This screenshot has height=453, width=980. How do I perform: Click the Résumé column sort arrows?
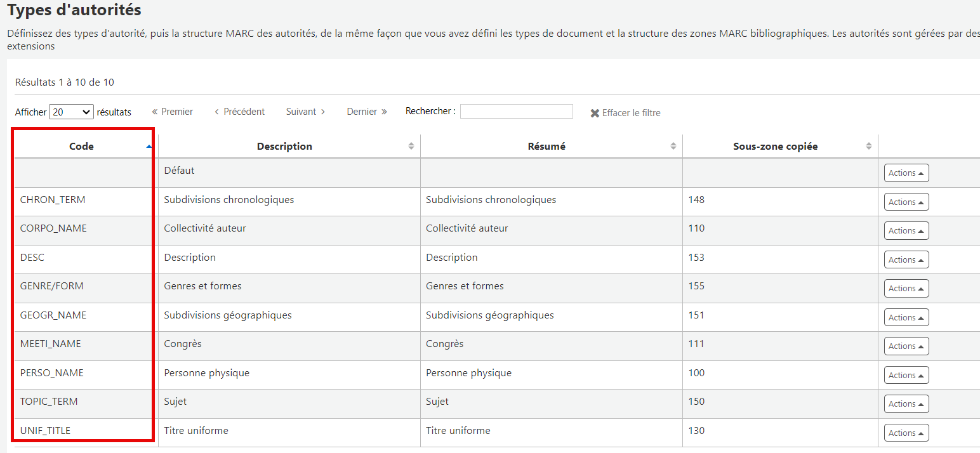673,147
